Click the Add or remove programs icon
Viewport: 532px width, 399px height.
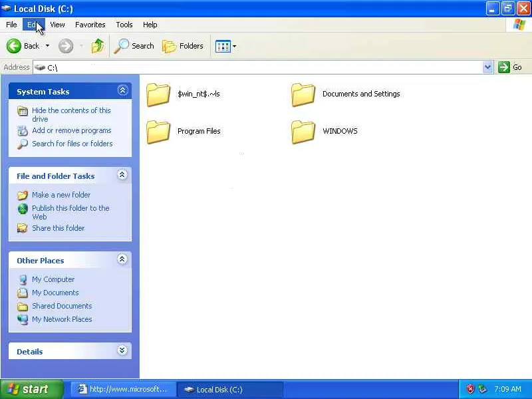click(23, 130)
